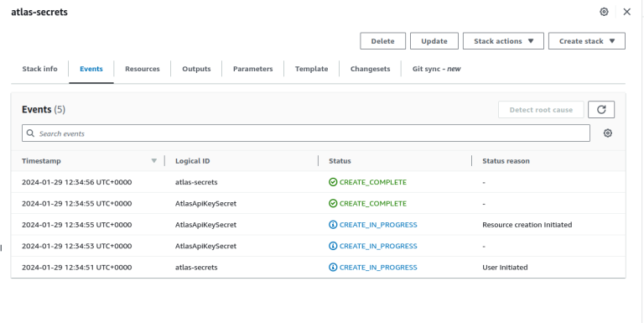Click the refresh events icon button

pos(601,110)
